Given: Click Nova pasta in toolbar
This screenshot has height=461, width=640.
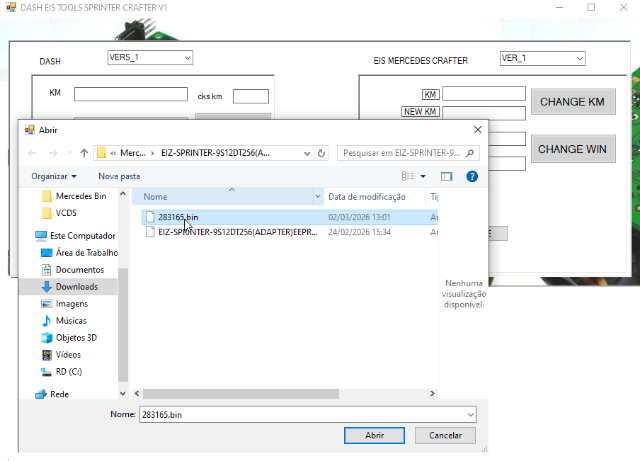Looking at the screenshot, I should 119,176.
